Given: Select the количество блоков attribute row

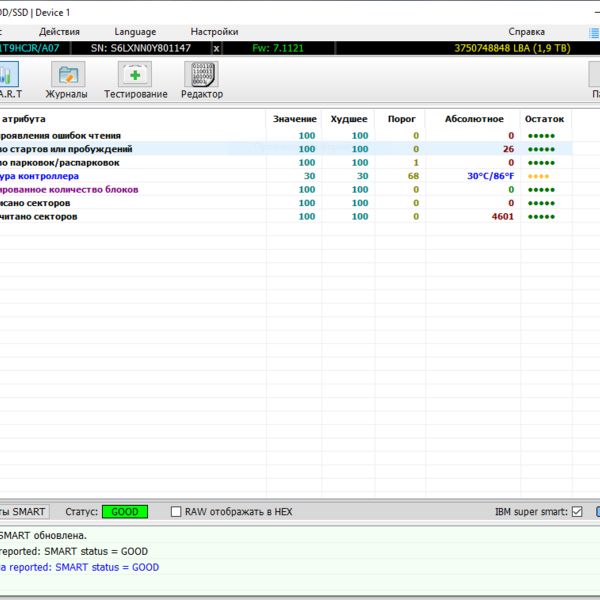Looking at the screenshot, I should (x=286, y=189).
